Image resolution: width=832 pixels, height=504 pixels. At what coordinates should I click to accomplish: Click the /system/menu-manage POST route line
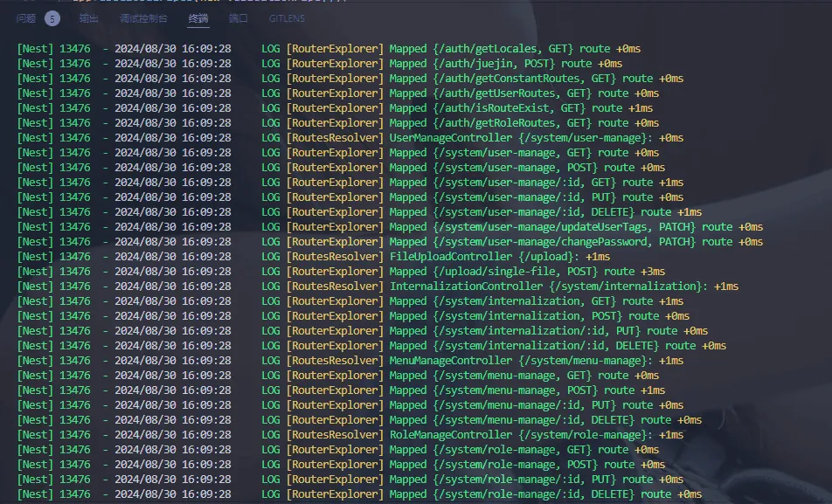[x=341, y=390]
